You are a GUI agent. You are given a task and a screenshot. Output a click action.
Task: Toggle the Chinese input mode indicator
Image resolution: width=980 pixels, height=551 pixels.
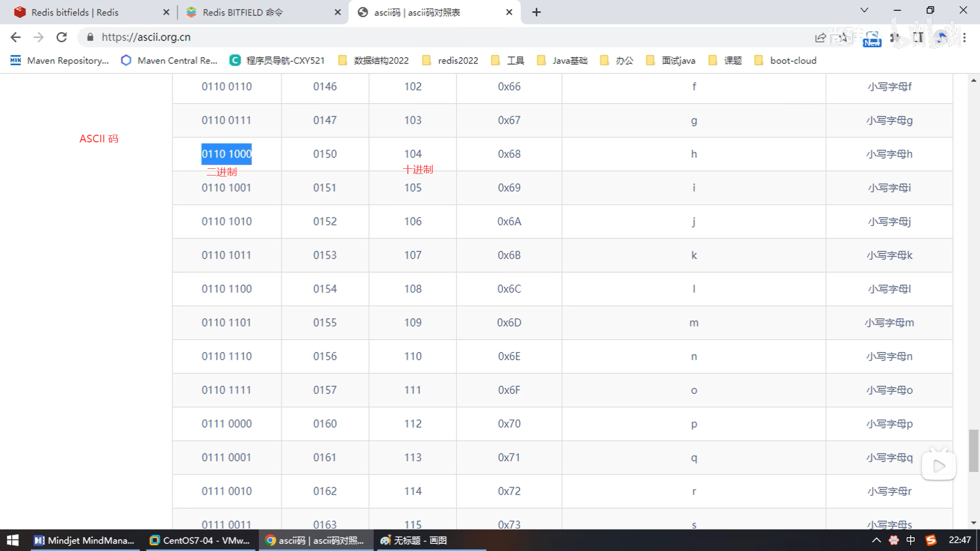911,540
